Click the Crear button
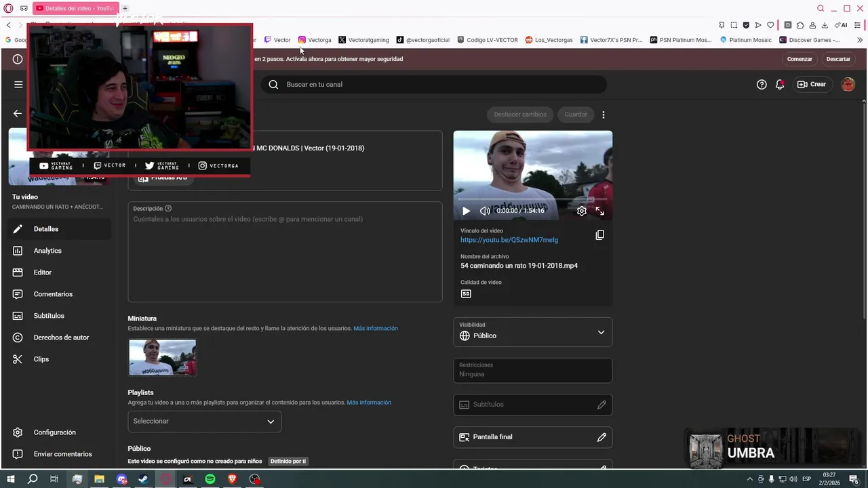Image resolution: width=868 pixels, height=488 pixels. (812, 85)
